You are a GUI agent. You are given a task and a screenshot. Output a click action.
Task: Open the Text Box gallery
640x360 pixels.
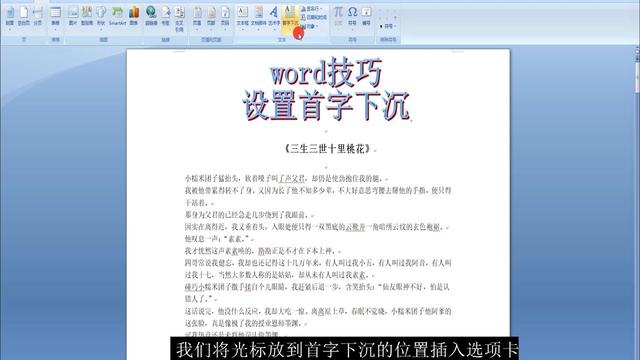(242, 18)
